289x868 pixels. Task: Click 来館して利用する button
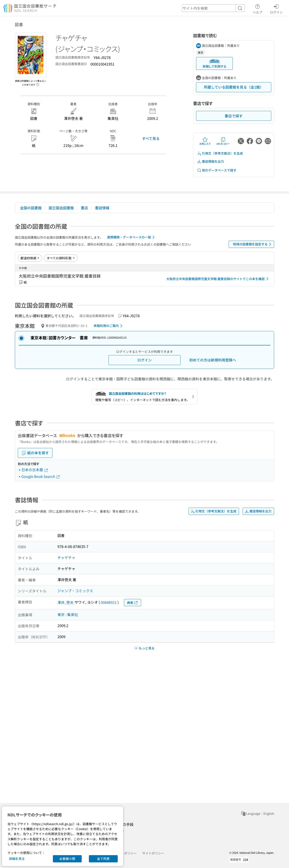214,63
